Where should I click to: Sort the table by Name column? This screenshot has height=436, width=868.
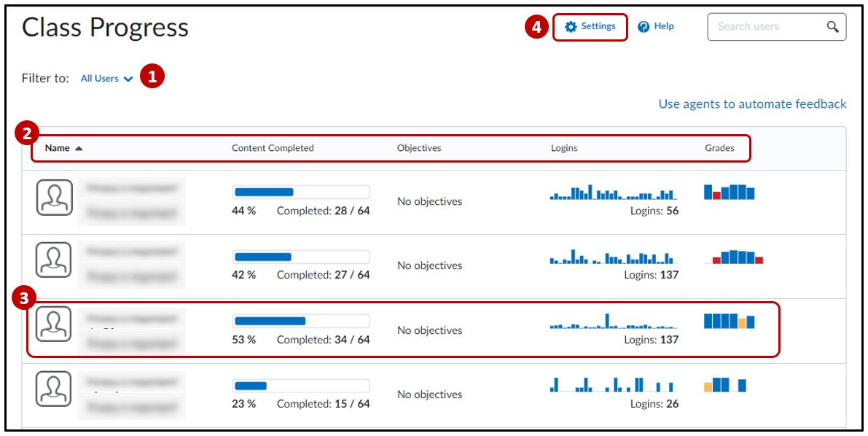[x=58, y=149]
